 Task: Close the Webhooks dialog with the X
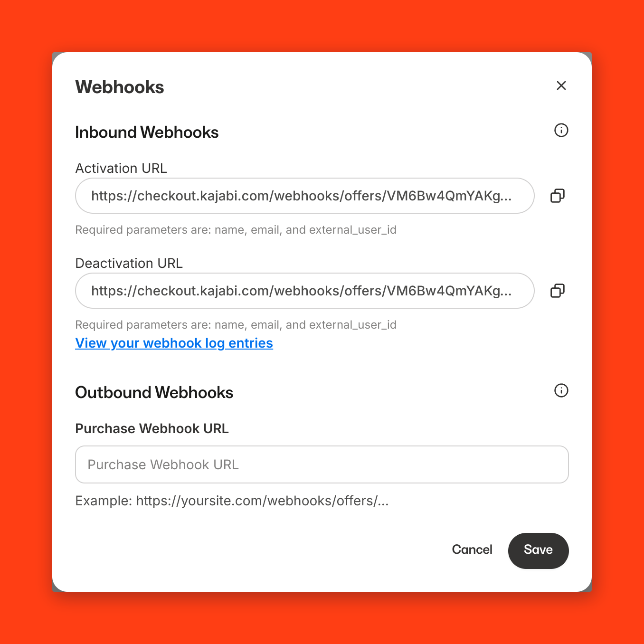pyautogui.click(x=561, y=85)
